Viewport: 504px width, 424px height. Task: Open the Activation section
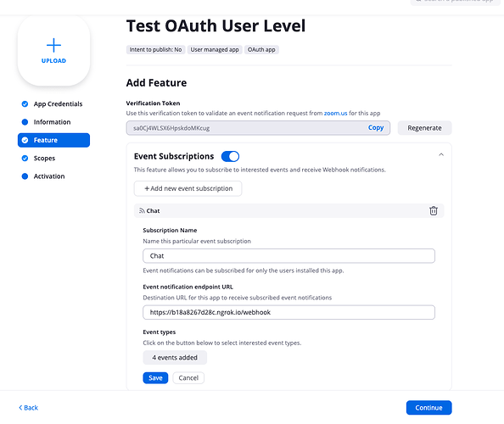click(49, 176)
